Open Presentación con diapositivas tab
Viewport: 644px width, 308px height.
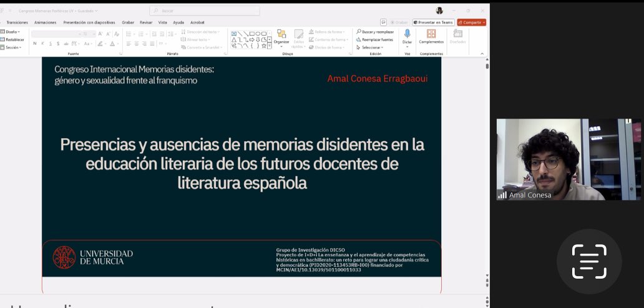(89, 22)
